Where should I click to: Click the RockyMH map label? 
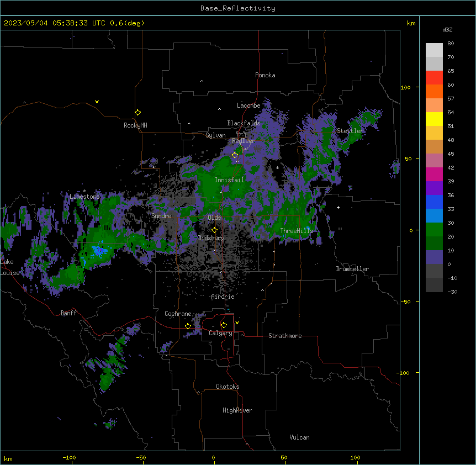pos(135,125)
